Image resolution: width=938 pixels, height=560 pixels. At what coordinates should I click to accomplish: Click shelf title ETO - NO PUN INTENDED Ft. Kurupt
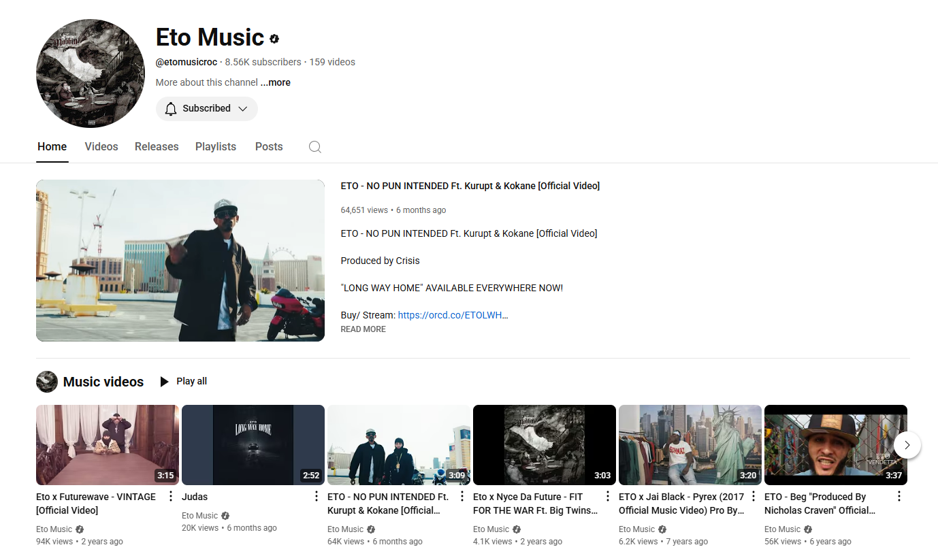click(x=388, y=504)
